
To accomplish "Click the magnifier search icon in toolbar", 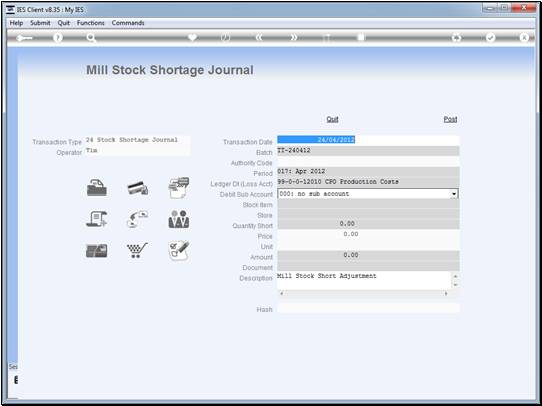I will (x=91, y=38).
